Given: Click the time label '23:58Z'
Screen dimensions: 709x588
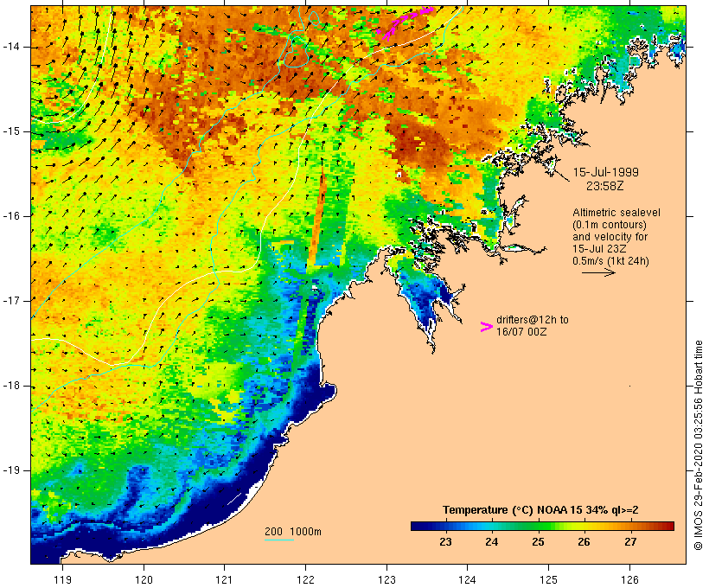Looking at the screenshot, I should click(x=604, y=186).
